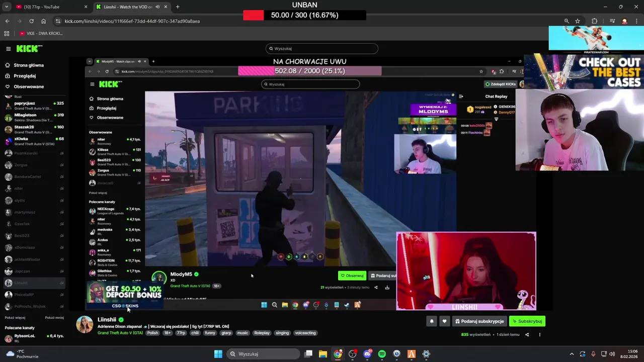The width and height of the screenshot is (644, 362).
Task: Open Przeglądaj in the sidebar
Action: click(x=25, y=76)
